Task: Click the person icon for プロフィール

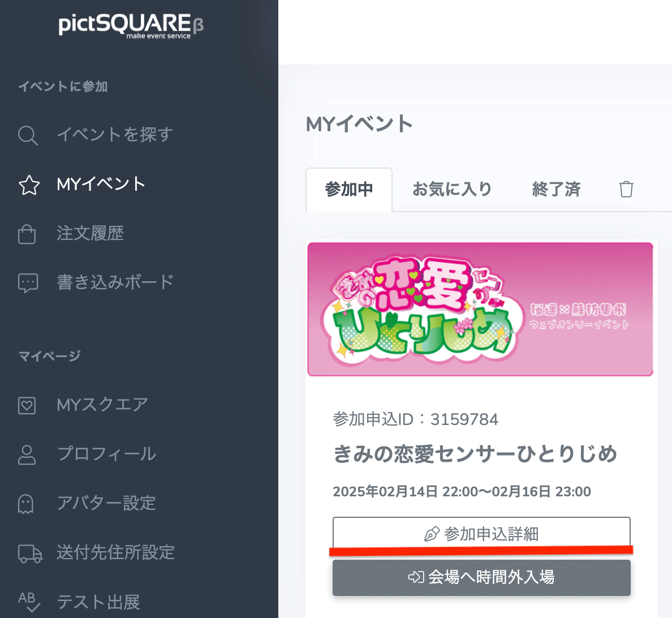Action: coord(27,455)
